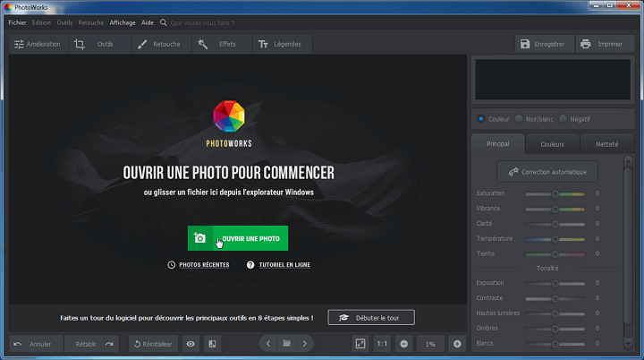Click the zoom in plus icon
644x360 pixels.
[x=457, y=344]
